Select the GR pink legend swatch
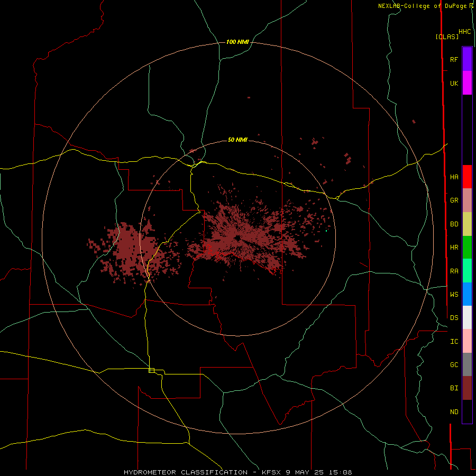 pos(467,200)
